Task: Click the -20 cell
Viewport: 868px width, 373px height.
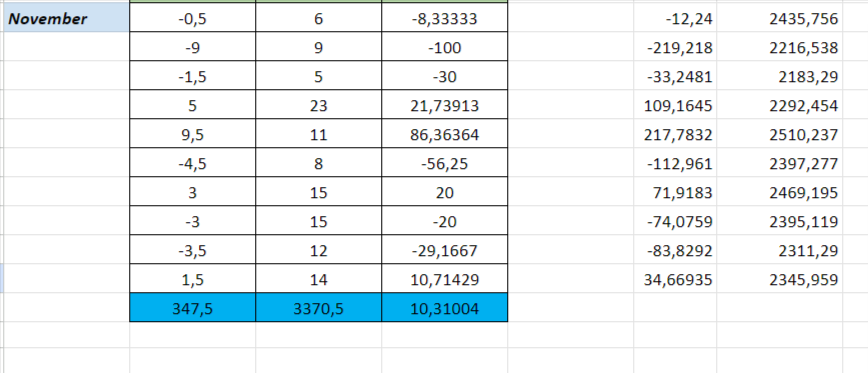Action: (x=445, y=221)
